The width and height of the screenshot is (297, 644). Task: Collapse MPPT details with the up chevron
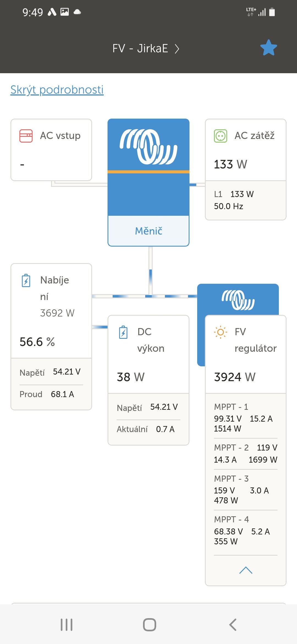[246, 570]
